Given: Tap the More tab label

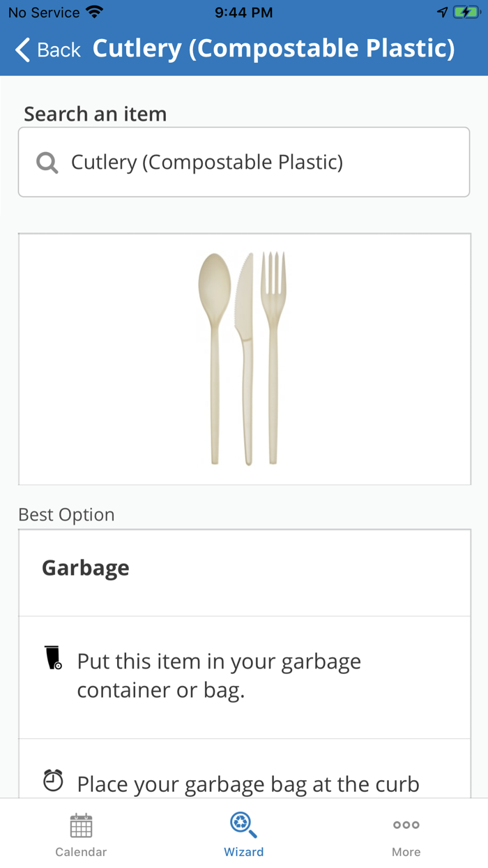Looking at the screenshot, I should click(406, 852).
